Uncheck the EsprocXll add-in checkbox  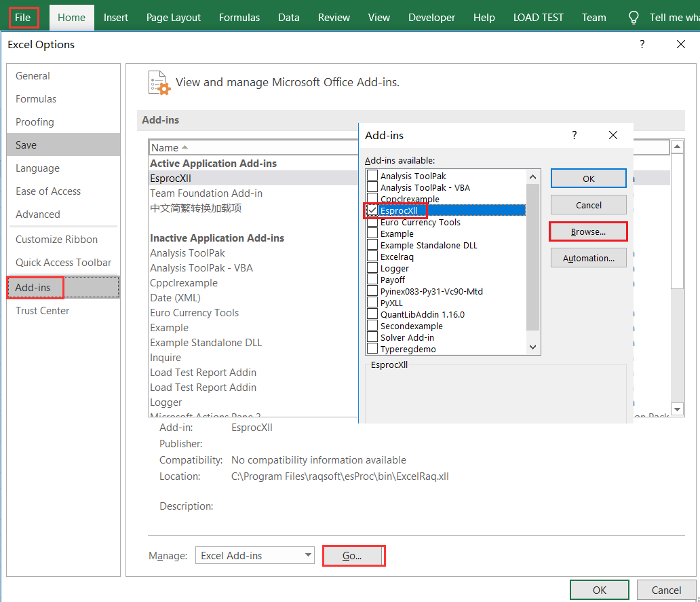pyautogui.click(x=372, y=211)
